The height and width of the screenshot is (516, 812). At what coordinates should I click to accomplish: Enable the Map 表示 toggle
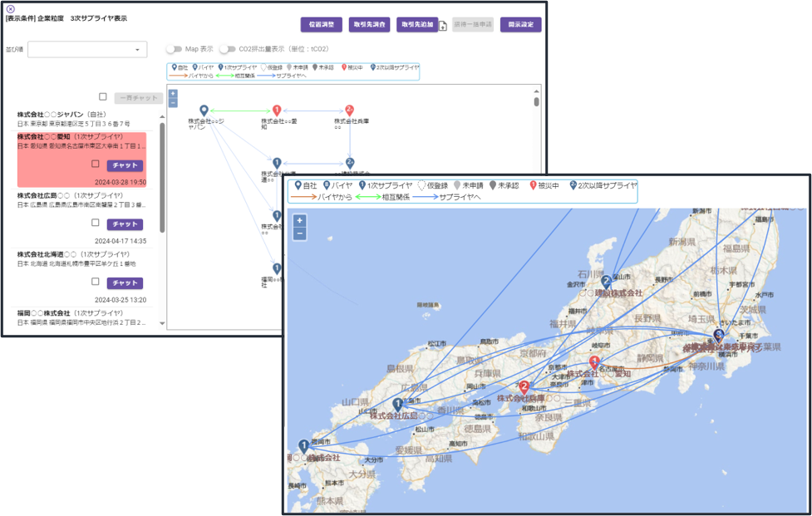click(x=174, y=49)
